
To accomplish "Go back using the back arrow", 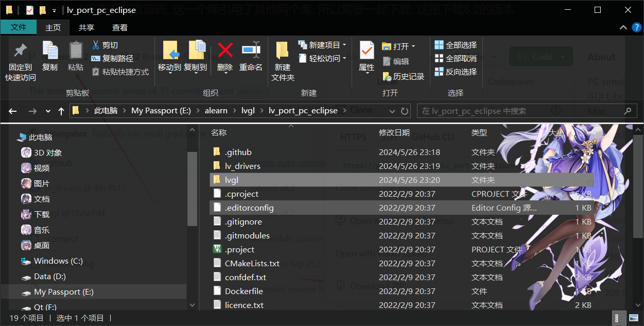I will point(13,111).
